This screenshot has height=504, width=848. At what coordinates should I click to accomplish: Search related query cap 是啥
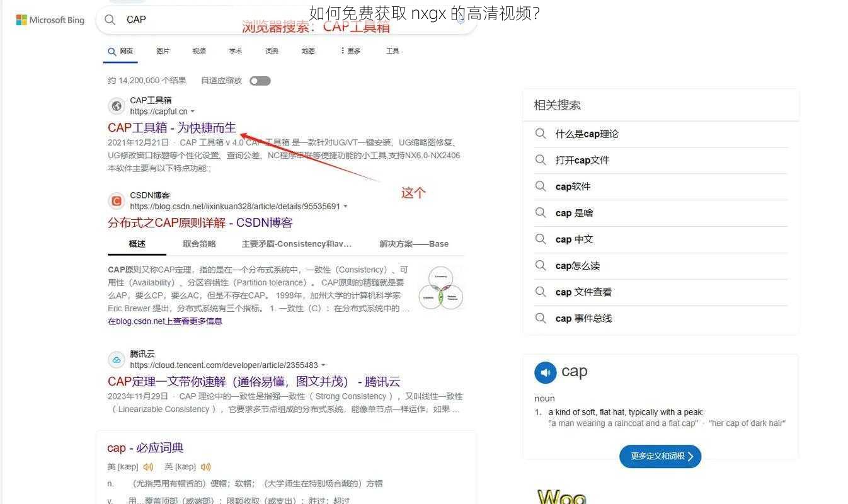[x=575, y=213]
